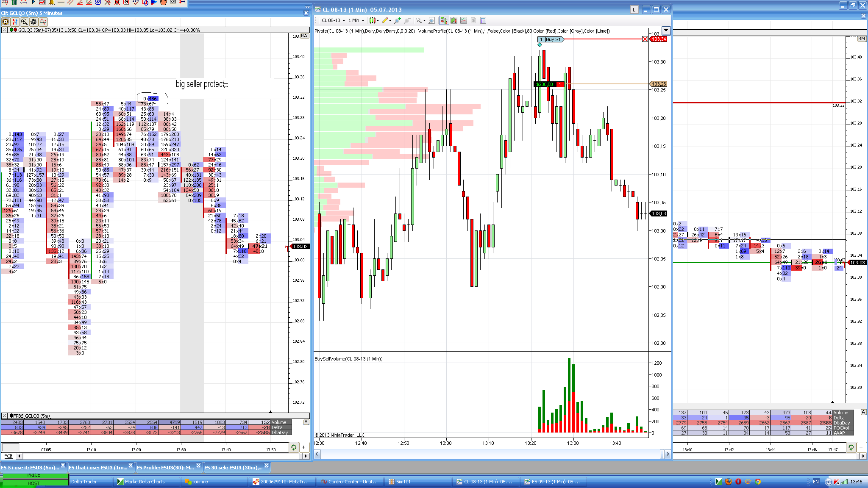Image resolution: width=868 pixels, height=488 pixels.
Task: Close the GCLQ3 price panel using X box
Action: (x=4, y=30)
